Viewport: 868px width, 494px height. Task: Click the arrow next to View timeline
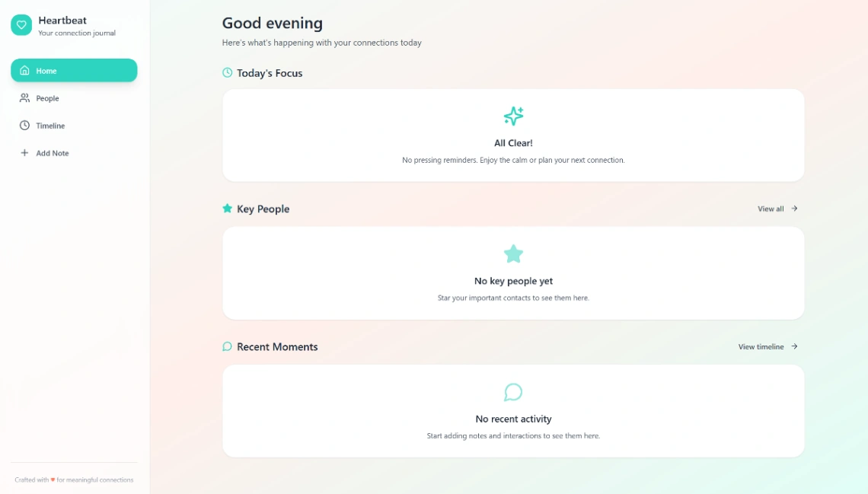(x=793, y=346)
